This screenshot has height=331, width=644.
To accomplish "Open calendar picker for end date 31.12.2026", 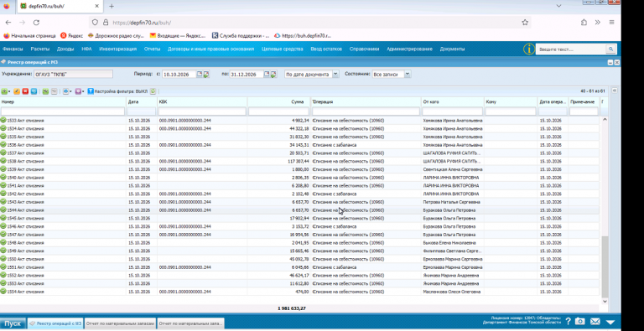I will (x=267, y=75).
